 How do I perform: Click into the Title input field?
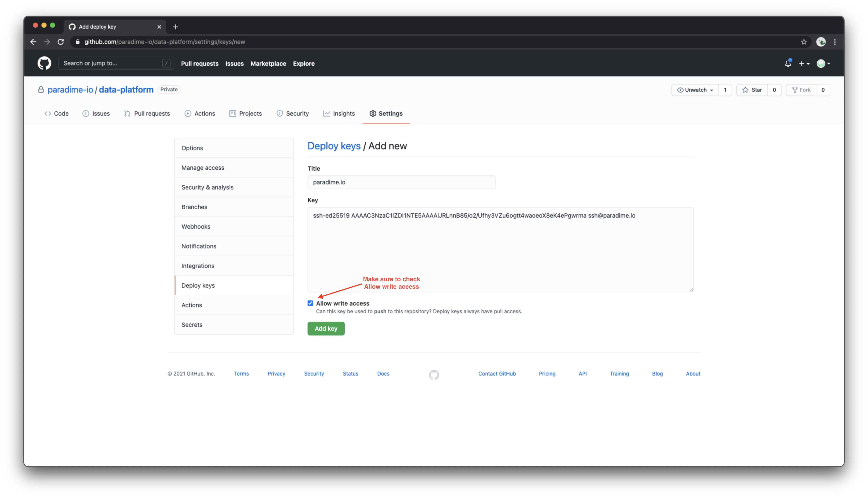point(401,182)
